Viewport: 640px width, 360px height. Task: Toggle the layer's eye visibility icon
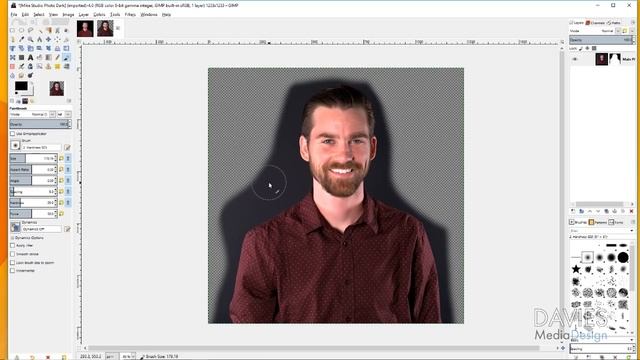pyautogui.click(x=575, y=59)
